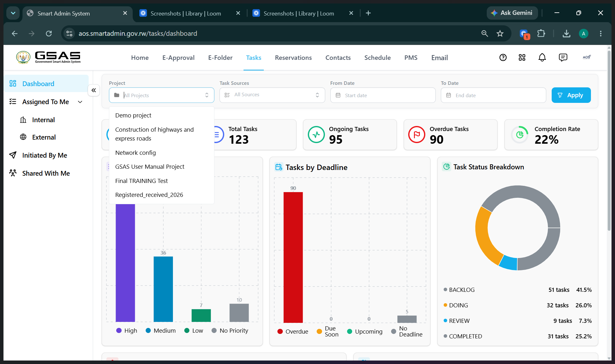615x364 pixels.
Task: Click the Tasks by Deadline calendar icon
Action: [x=279, y=167]
